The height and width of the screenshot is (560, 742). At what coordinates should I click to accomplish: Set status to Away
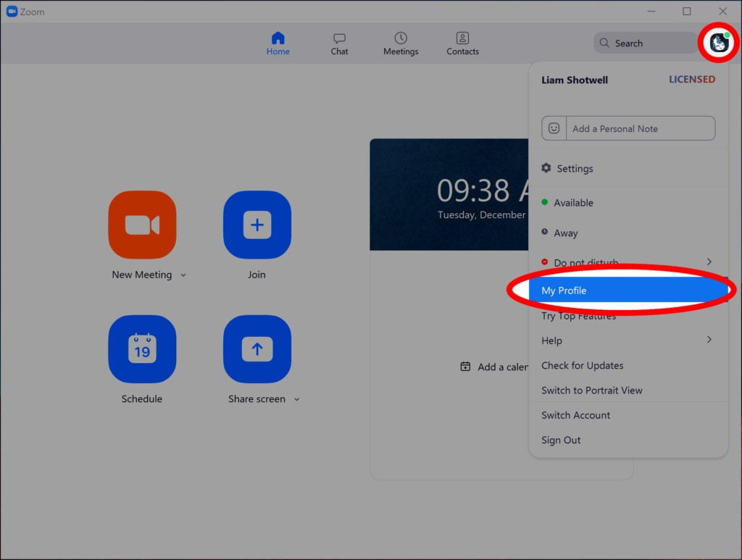click(628, 233)
